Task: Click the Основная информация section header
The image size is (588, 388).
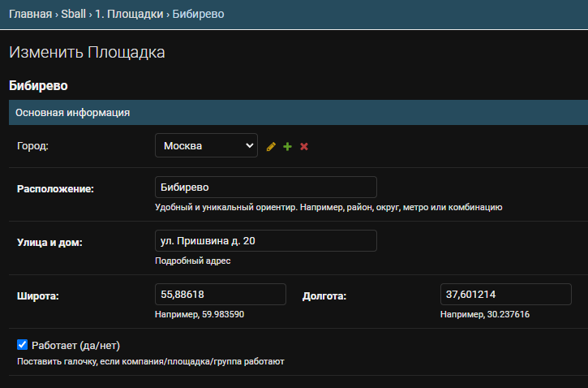Action: [x=73, y=113]
